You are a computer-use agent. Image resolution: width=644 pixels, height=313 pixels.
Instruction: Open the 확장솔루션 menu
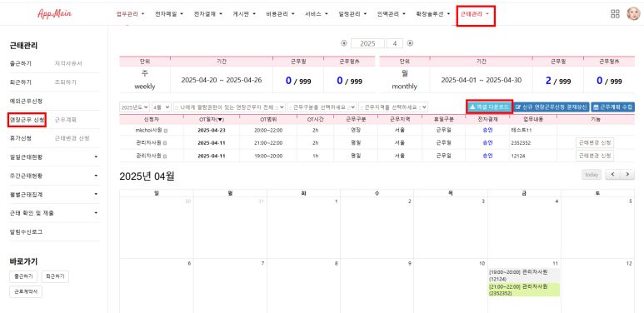tap(432, 13)
